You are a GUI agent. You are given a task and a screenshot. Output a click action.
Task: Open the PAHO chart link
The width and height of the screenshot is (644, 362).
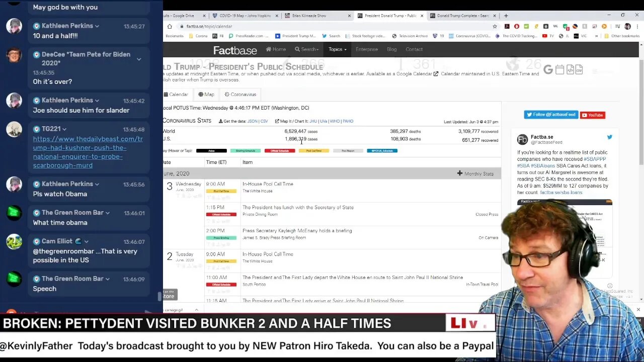348,121
